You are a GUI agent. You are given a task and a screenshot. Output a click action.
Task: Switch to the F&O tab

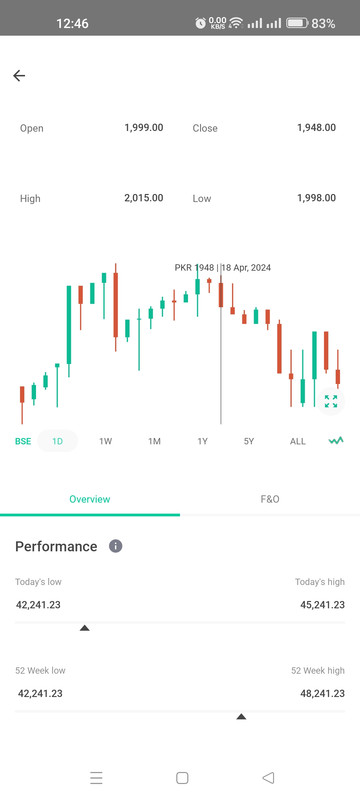[x=270, y=499]
